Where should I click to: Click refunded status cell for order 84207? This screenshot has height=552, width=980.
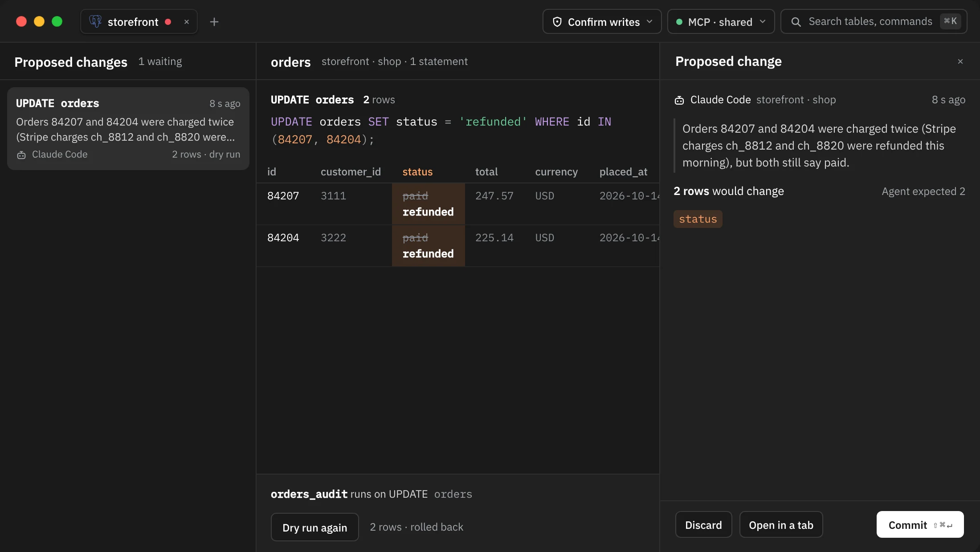428,204
